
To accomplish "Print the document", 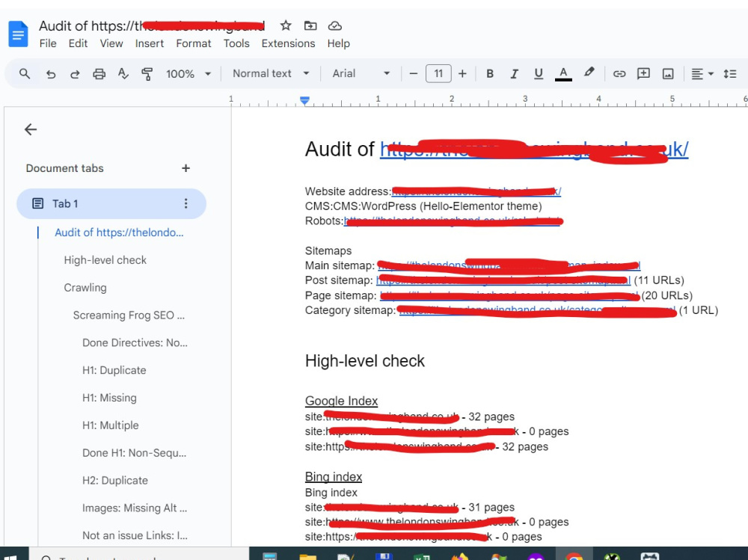I will [99, 74].
